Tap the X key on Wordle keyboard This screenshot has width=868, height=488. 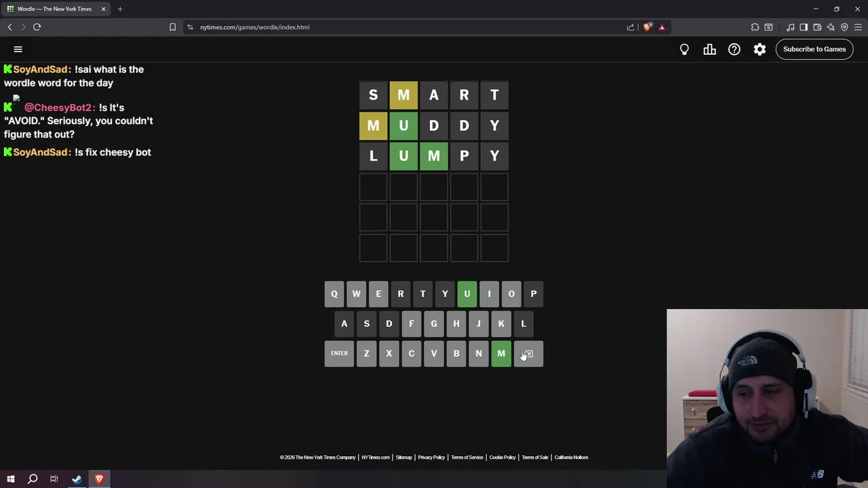389,353
